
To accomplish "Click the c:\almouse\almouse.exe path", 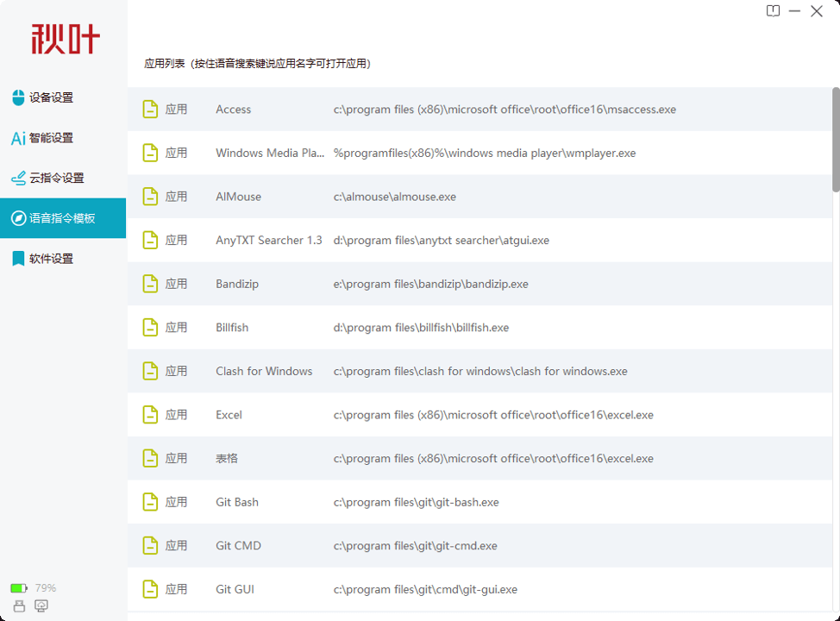I will 395,197.
